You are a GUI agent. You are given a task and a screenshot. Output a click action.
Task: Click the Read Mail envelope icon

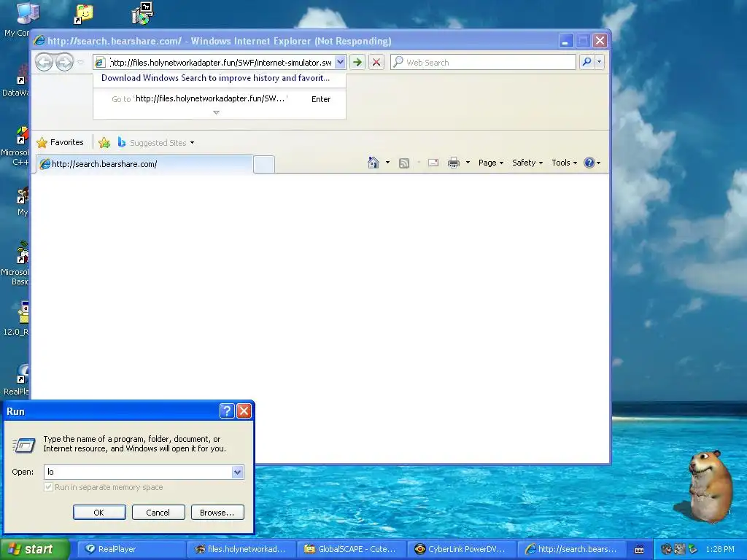click(x=433, y=163)
